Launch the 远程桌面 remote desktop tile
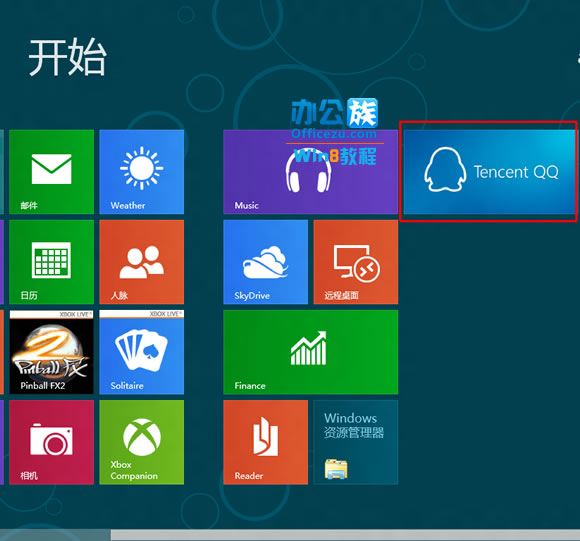The width and height of the screenshot is (580, 541). coord(356,262)
